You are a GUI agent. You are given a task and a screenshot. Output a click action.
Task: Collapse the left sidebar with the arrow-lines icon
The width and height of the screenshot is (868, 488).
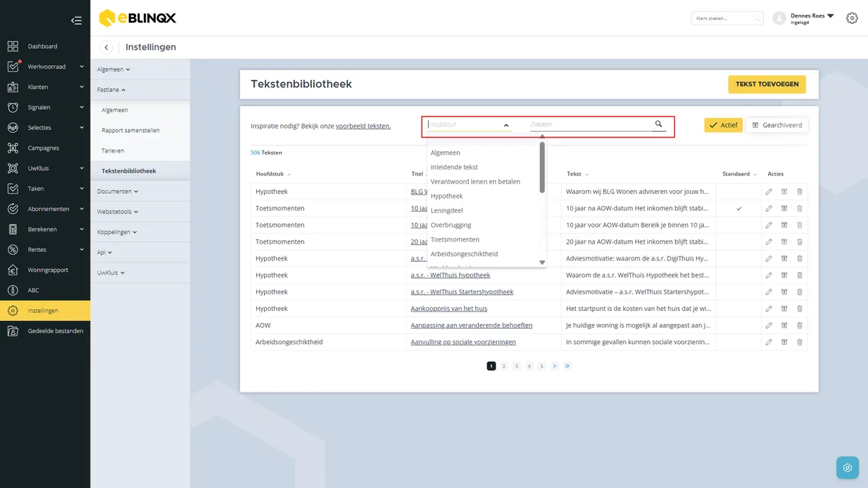pos(76,20)
